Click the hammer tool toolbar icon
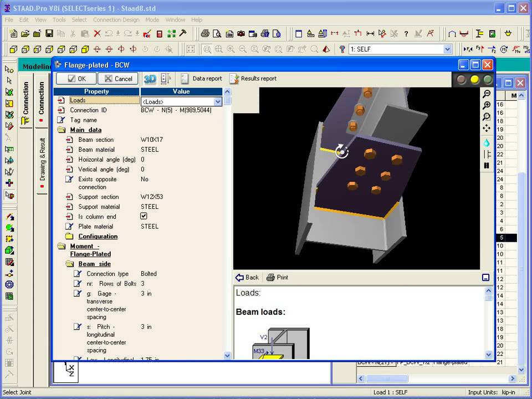532x399 pixels. coord(183,33)
